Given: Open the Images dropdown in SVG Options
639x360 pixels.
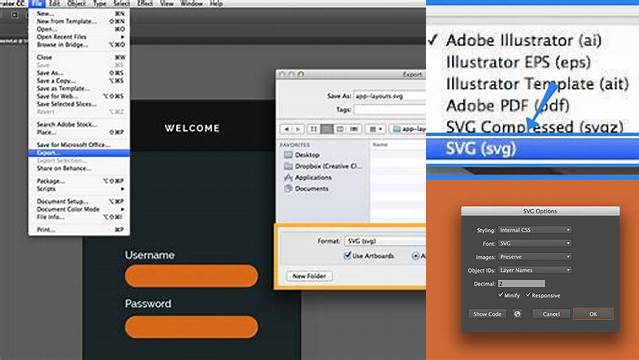Looking at the screenshot, I should pos(535,257).
